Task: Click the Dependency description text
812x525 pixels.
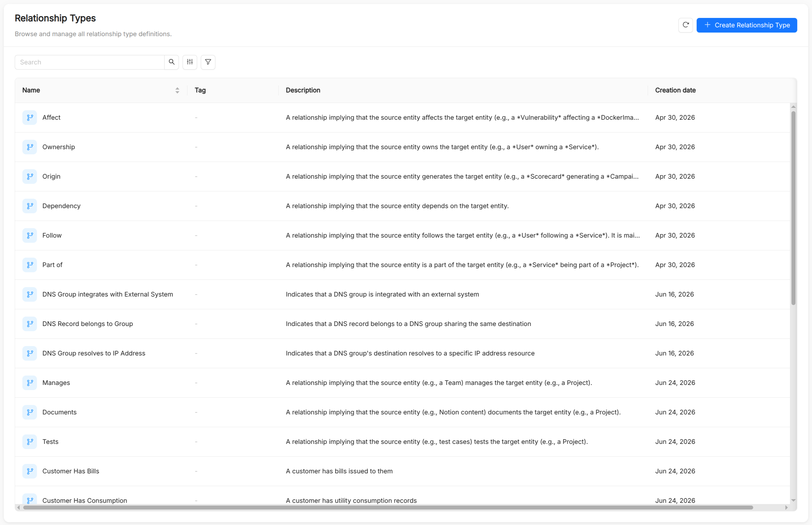Action: [x=397, y=206]
